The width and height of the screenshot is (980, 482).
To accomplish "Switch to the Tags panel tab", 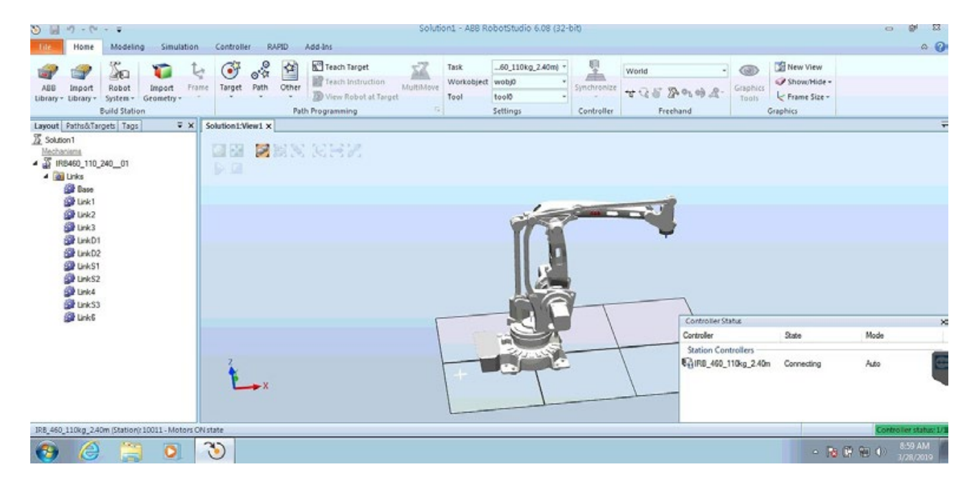I will (129, 127).
